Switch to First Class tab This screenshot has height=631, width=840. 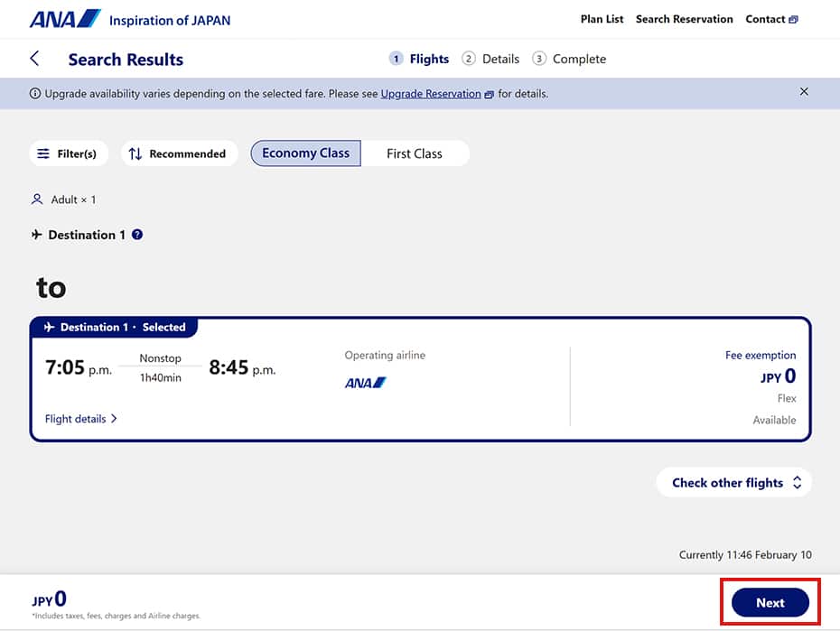pyautogui.click(x=415, y=153)
